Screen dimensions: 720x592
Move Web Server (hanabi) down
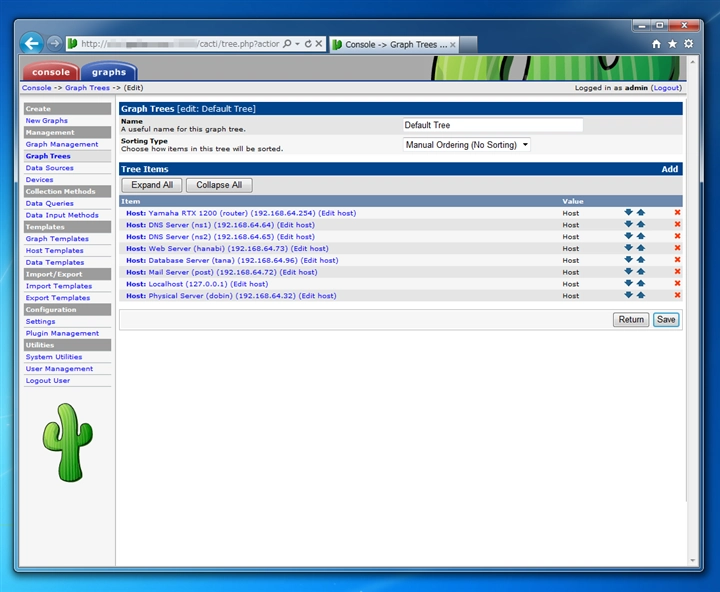pyautogui.click(x=628, y=248)
